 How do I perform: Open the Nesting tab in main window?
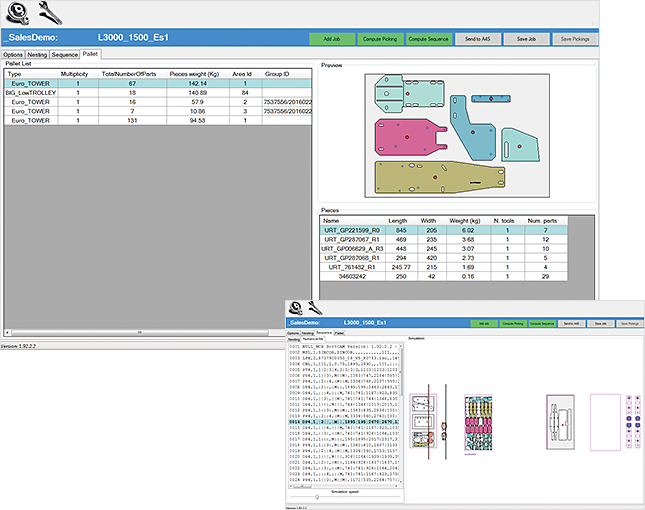tap(38, 54)
